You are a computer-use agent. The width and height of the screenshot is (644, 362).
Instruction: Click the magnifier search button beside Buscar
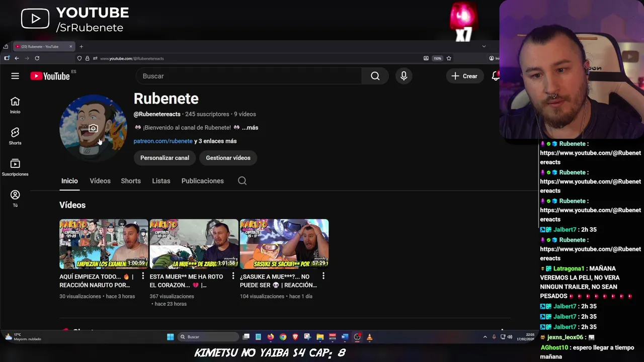pyautogui.click(x=375, y=76)
